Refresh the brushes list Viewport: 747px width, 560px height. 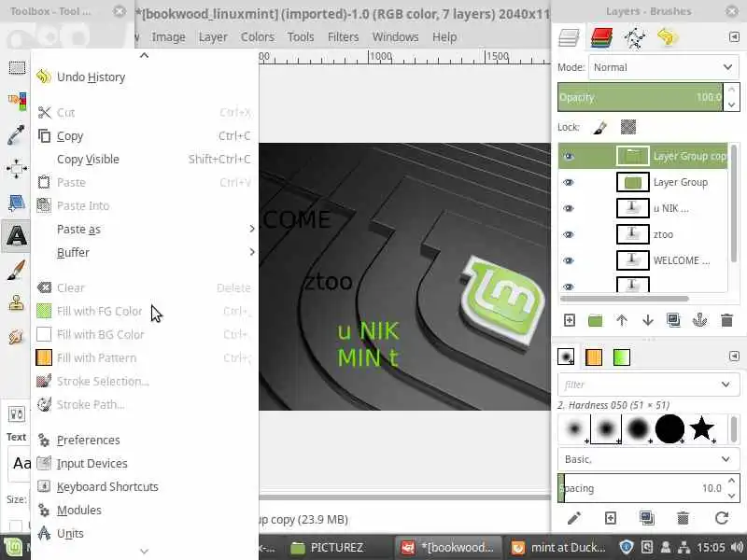[722, 518]
